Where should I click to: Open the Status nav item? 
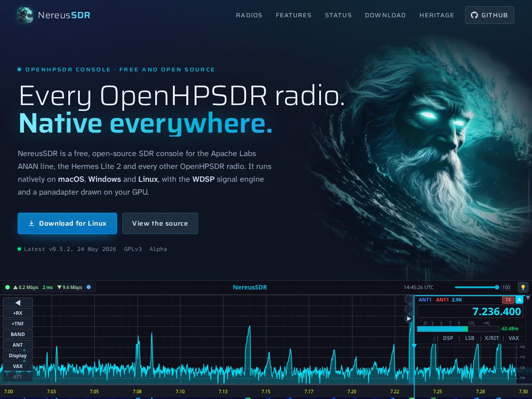[338, 15]
